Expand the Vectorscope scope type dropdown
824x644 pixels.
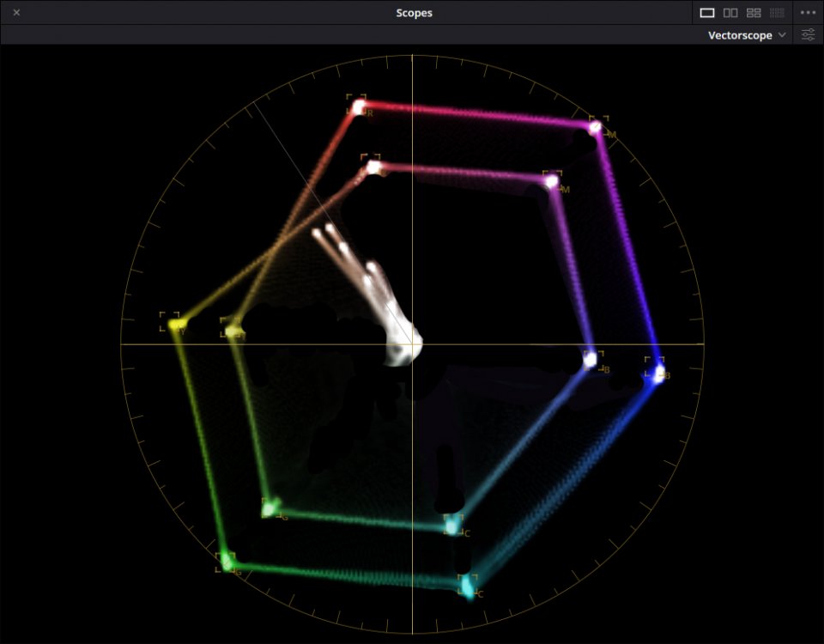pyautogui.click(x=746, y=35)
